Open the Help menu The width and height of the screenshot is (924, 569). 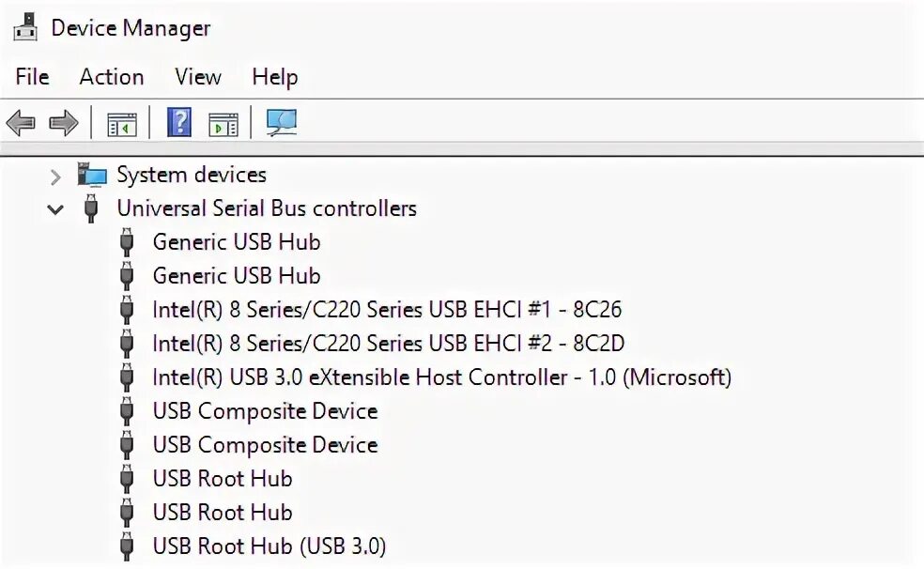[x=274, y=77]
